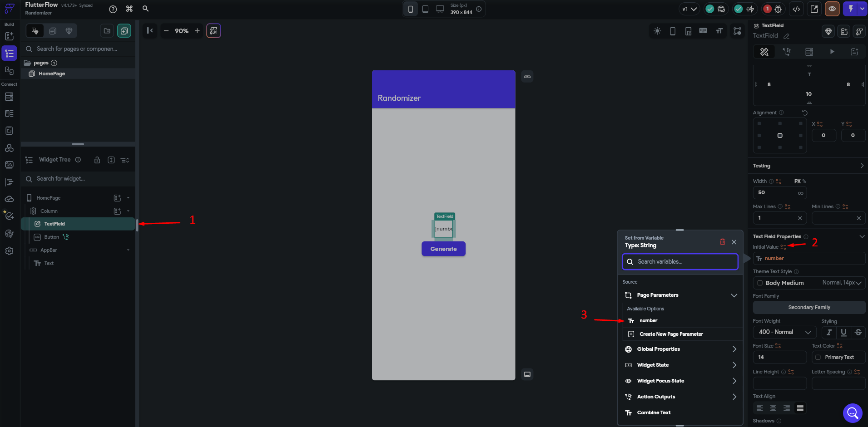The height and width of the screenshot is (427, 868).
Task: Click Create New Page Parameter
Action: pyautogui.click(x=671, y=334)
